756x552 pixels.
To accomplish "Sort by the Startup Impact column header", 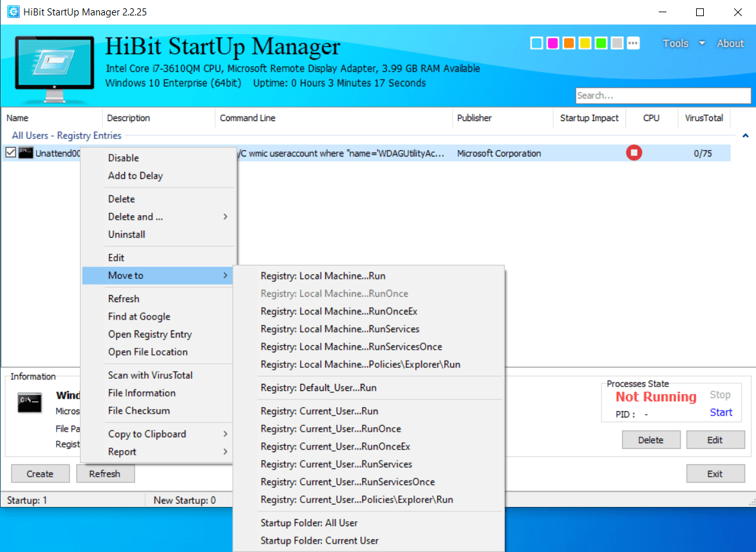I will click(x=589, y=118).
